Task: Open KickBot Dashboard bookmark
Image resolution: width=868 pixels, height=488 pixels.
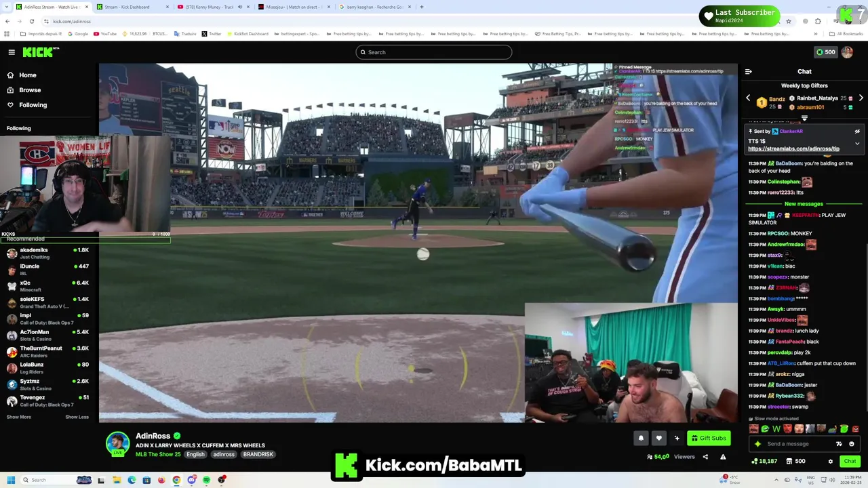Action: click(247, 34)
